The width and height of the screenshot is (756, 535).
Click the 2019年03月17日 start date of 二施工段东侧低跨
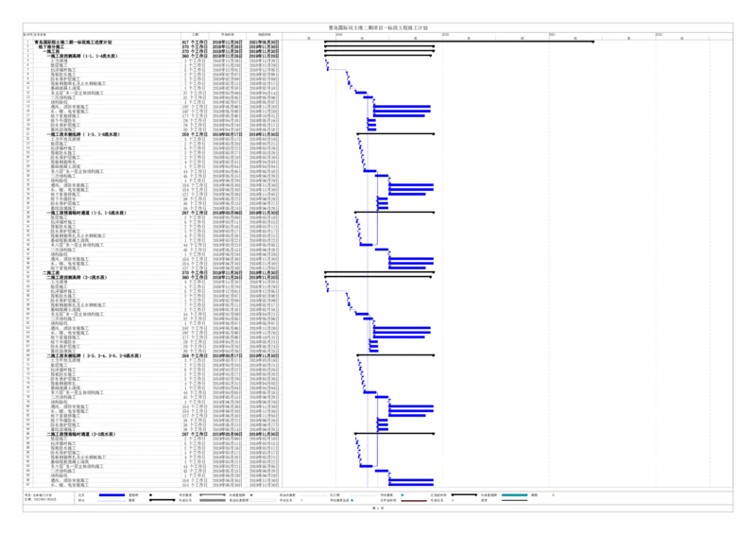pyautogui.click(x=229, y=356)
